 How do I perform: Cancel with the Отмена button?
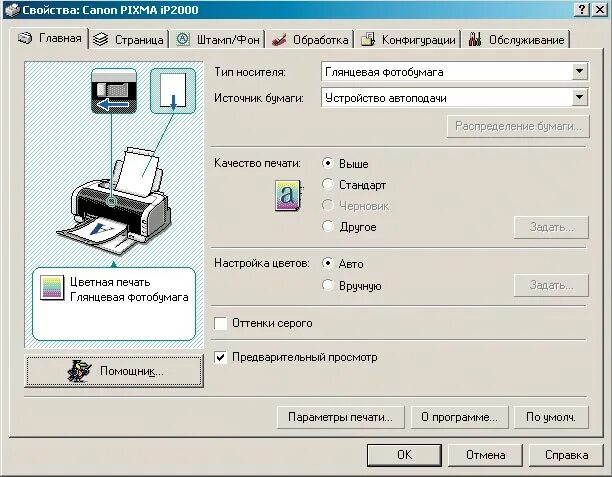[486, 455]
